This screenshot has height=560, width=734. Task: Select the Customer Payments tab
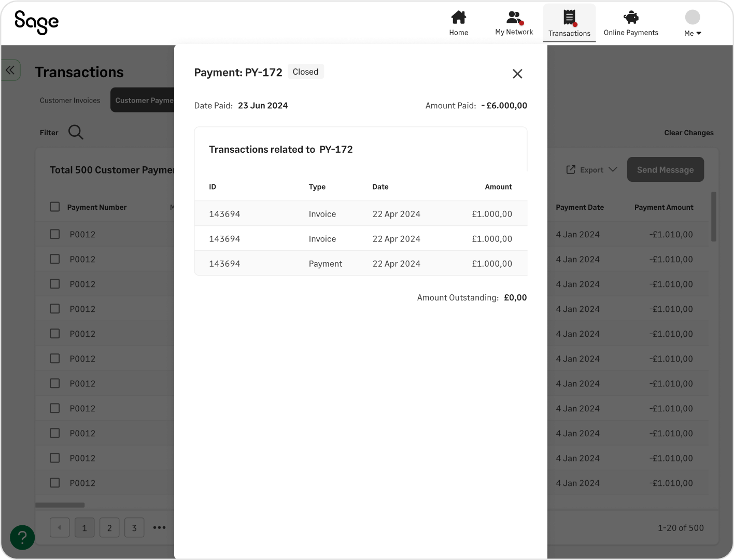coord(148,100)
